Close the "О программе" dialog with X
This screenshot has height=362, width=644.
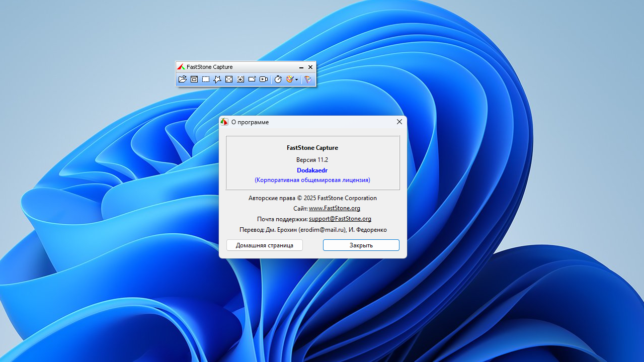click(399, 122)
